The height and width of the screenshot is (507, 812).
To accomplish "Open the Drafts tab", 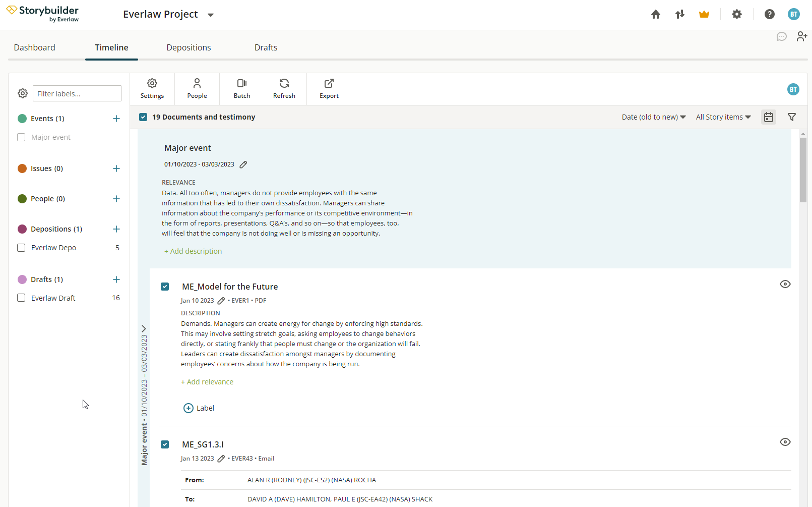I will [x=266, y=47].
